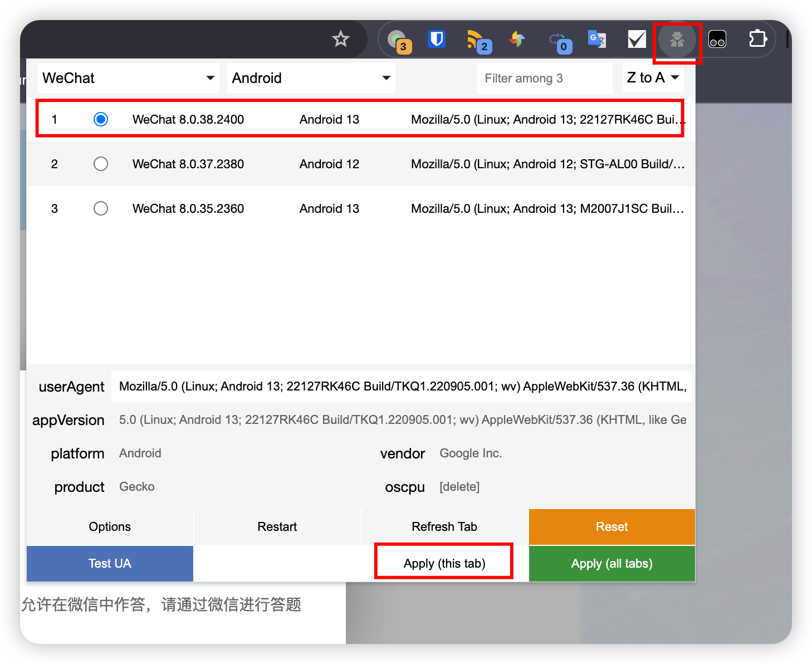Image resolution: width=812 pixels, height=664 pixels.
Task: Open the Google Translate extension
Action: click(597, 39)
